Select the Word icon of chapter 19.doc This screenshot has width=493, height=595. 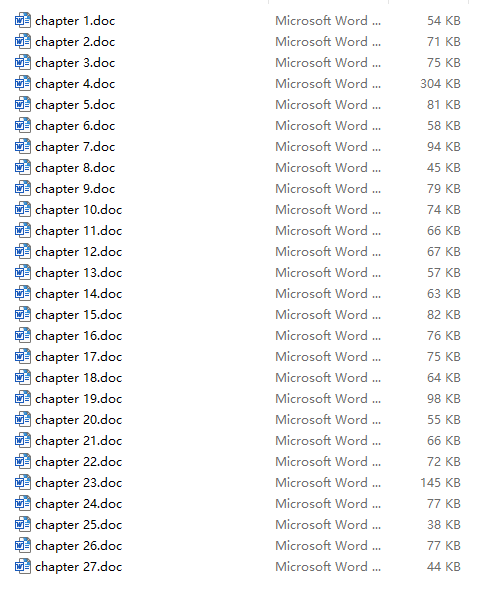23,398
